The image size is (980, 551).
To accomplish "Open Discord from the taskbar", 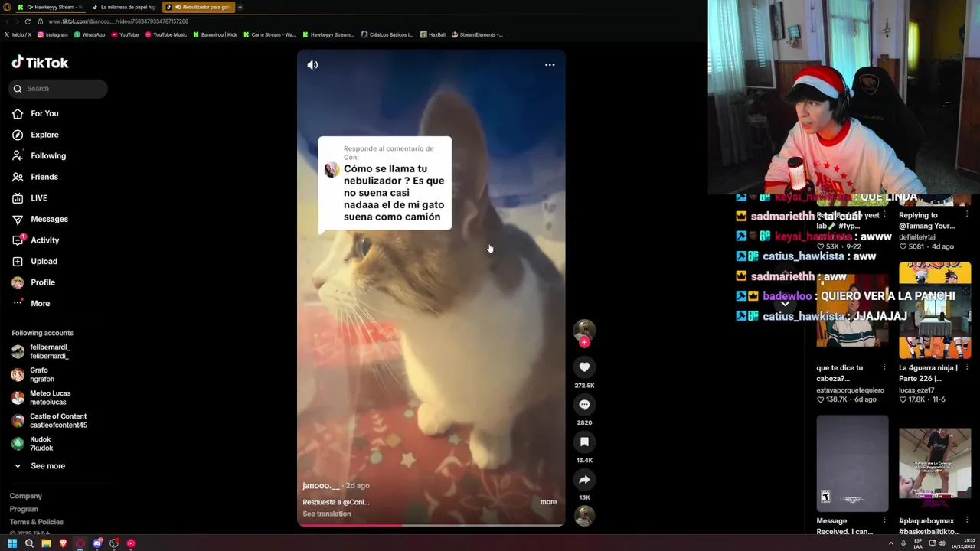I will point(97,543).
